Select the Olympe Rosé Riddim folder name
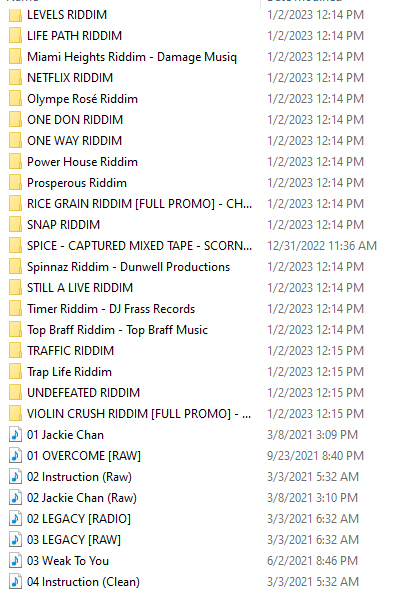 click(x=82, y=99)
